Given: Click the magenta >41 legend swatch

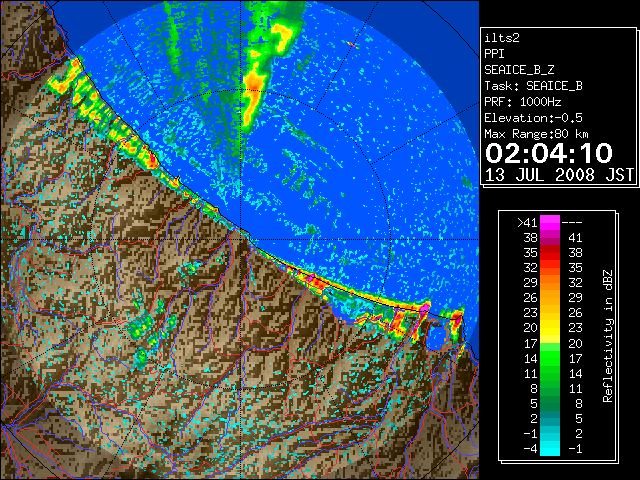Looking at the screenshot, I should click(550, 222).
